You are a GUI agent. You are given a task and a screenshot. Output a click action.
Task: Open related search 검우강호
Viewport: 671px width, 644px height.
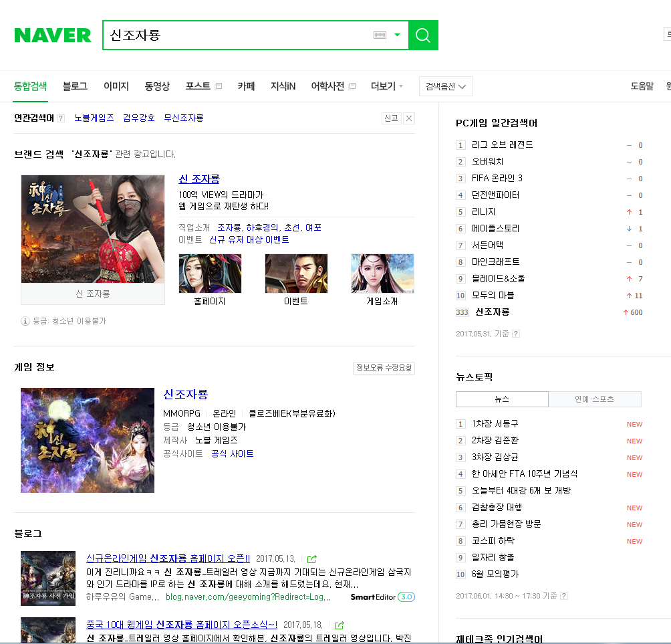[138, 118]
